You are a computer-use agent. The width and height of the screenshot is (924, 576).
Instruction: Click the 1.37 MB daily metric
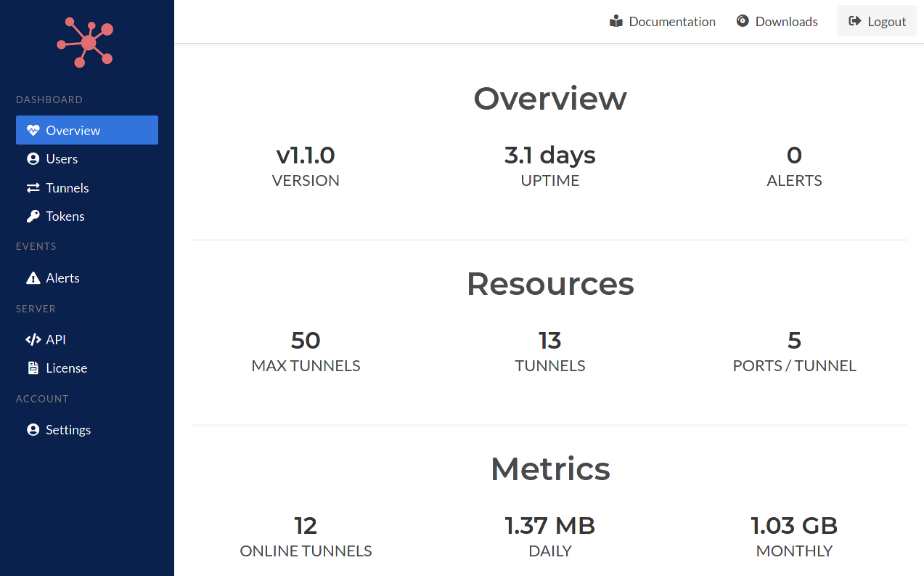point(550,525)
